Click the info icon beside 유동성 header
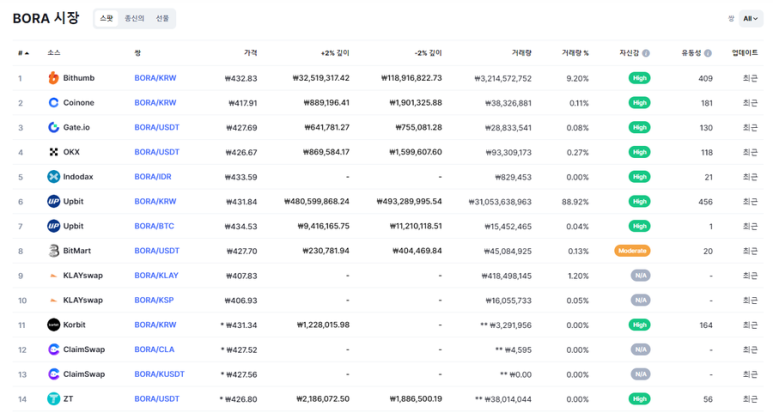The width and height of the screenshot is (773, 413). tap(708, 53)
